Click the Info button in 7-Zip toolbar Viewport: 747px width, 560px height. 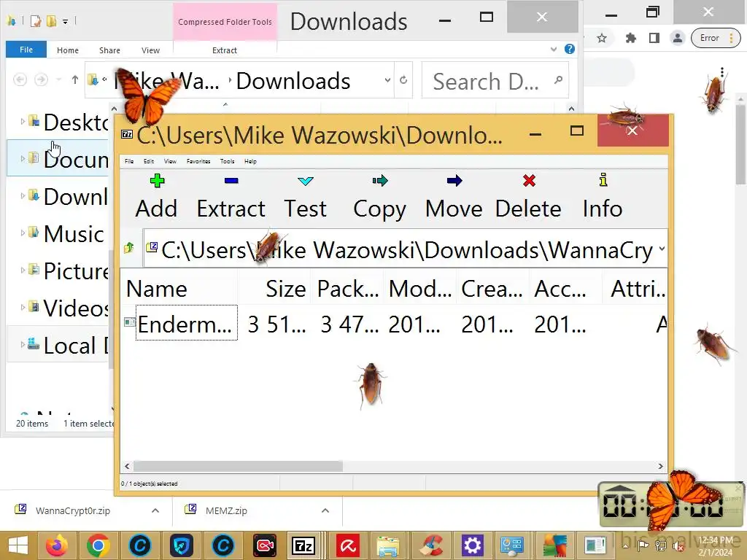(603, 197)
